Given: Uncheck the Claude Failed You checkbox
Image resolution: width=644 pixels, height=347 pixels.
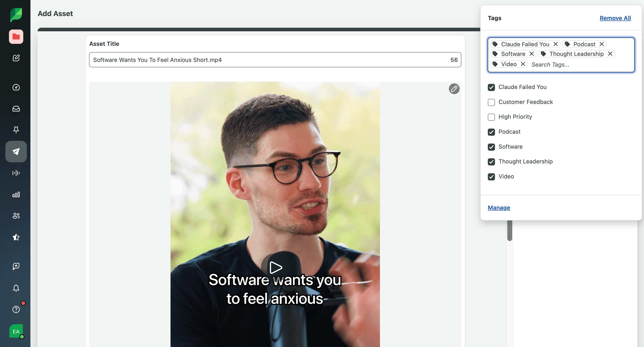Looking at the screenshot, I should pos(491,87).
